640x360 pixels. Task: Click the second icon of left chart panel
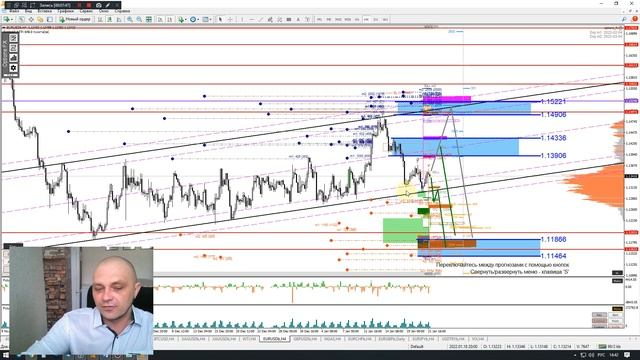coord(13,48)
